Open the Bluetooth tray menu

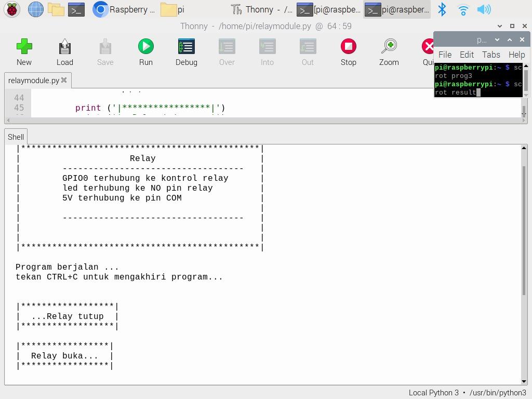point(442,9)
